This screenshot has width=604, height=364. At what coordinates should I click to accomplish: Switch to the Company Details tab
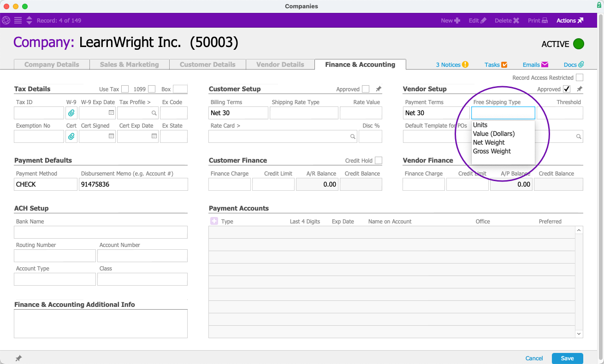[x=52, y=65]
